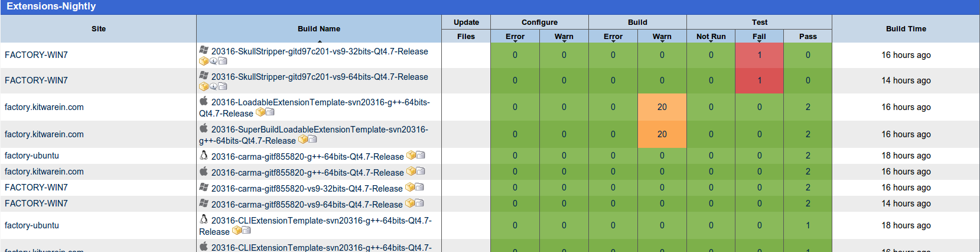
Task: Click folder icon for SkullStripper vs9-64bits build
Action: [x=223, y=86]
